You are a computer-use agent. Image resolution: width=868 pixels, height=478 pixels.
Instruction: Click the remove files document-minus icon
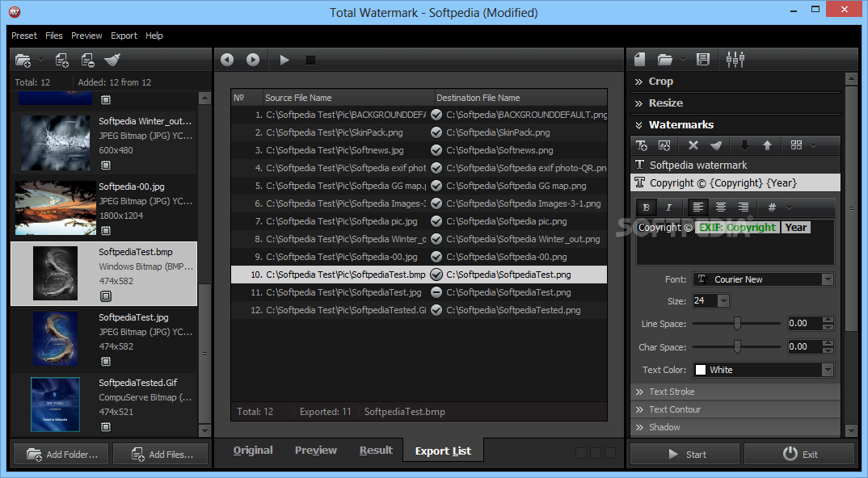click(x=87, y=60)
